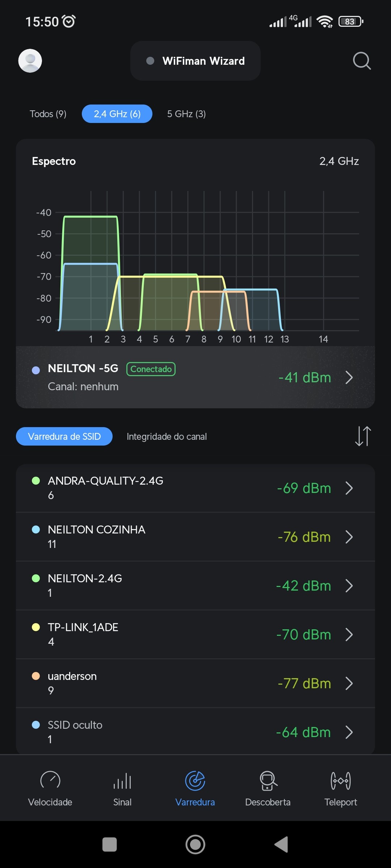391x868 pixels.
Task: Select the Varredura scan tab icon
Action: (x=195, y=781)
